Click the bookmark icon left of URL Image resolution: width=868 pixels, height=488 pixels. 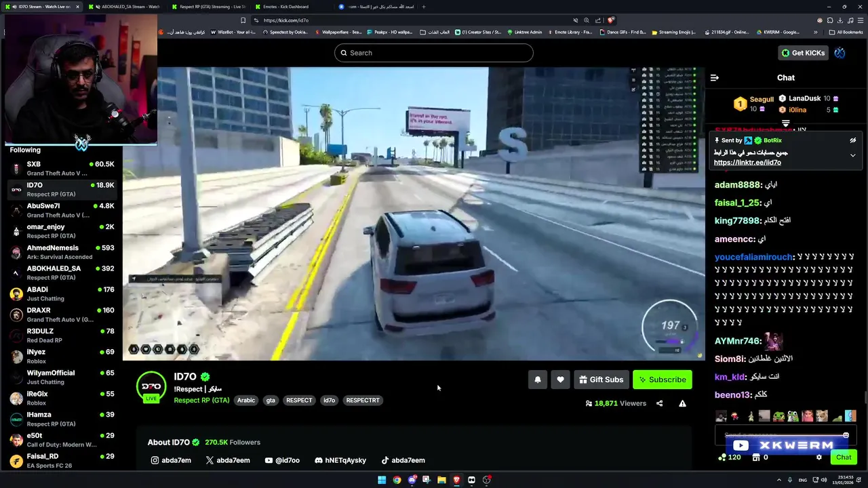243,20
